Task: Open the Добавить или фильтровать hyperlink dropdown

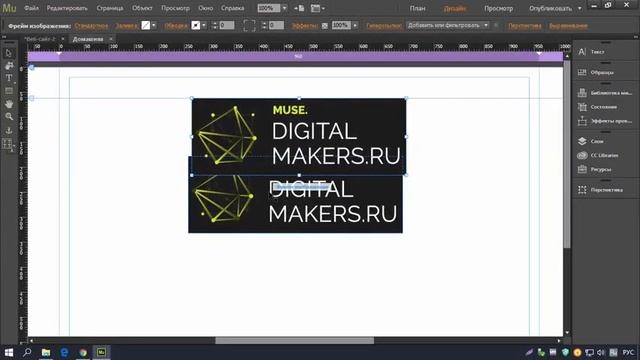Action: [447, 25]
